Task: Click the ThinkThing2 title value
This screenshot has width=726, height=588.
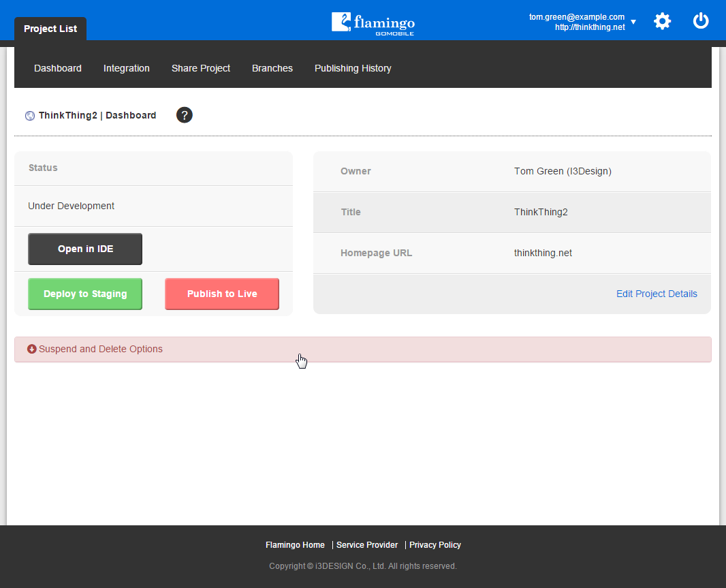Action: point(541,212)
